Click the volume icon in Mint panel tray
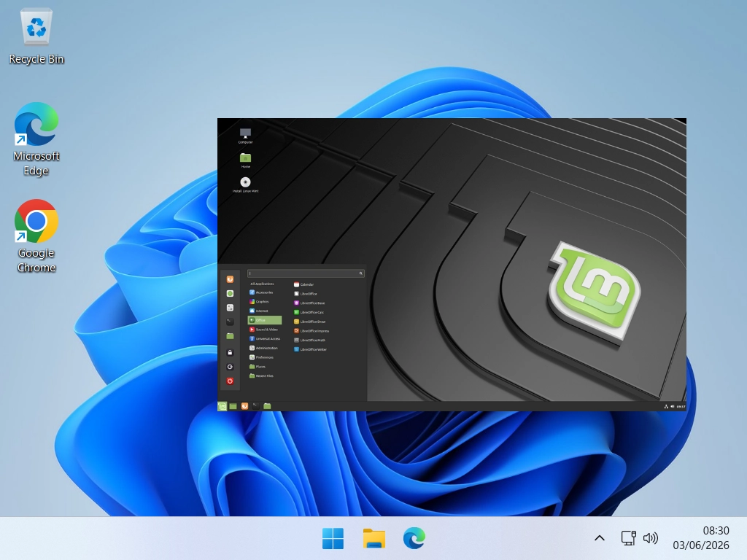Screen dimensions: 747x560 [672, 407]
